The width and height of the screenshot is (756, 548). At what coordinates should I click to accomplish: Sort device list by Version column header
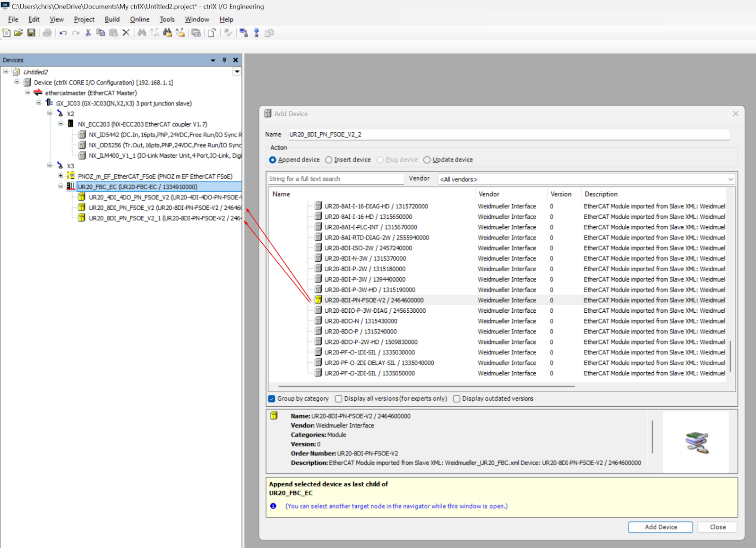564,194
